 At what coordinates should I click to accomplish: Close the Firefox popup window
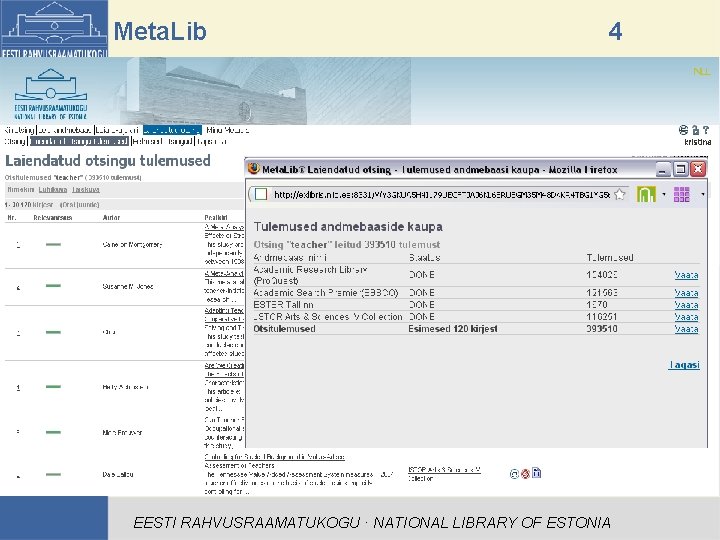[698, 169]
